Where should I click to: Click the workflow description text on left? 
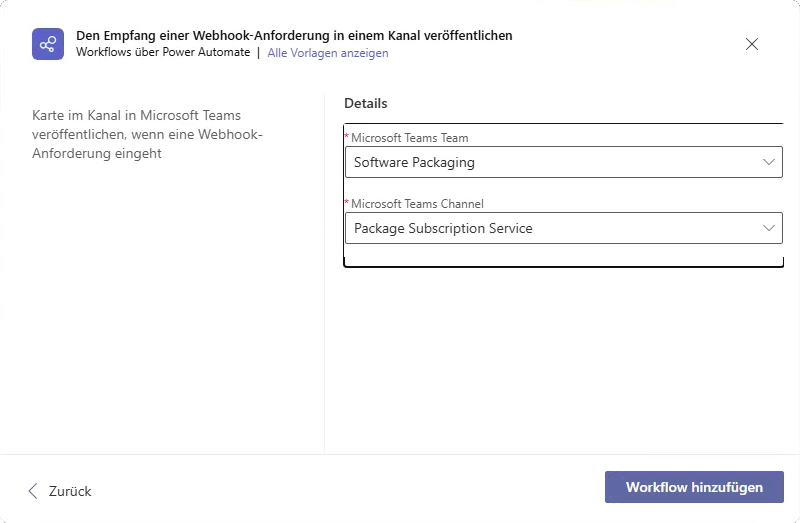(x=147, y=135)
